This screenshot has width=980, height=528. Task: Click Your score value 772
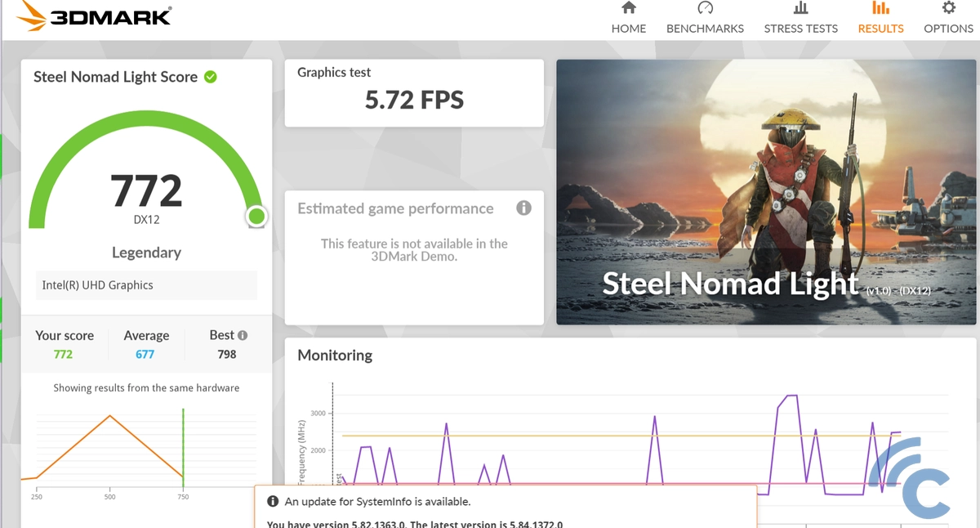coord(64,354)
